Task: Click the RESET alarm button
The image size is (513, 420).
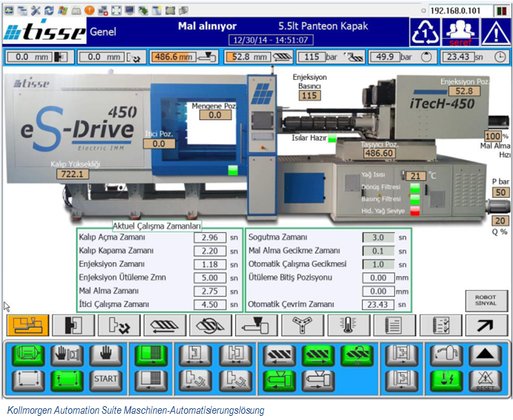Action: (x=485, y=381)
